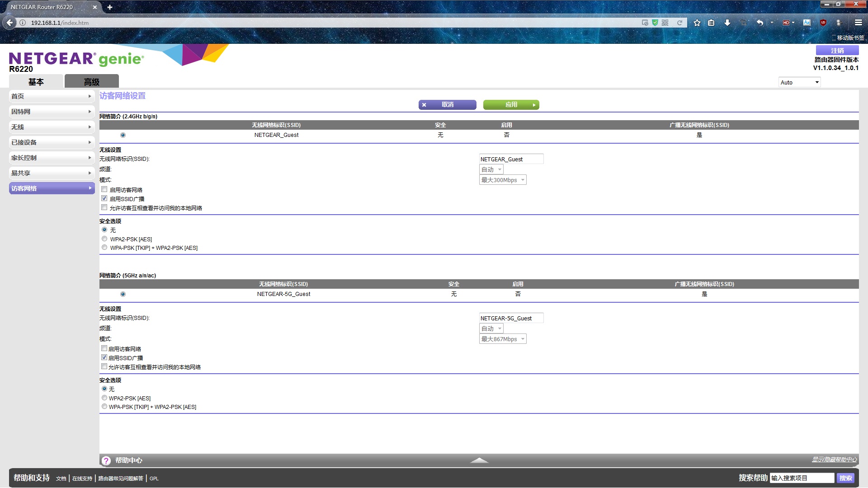Image resolution: width=868 pixels, height=488 pixels.
Task: Bookmark this page with the star icon
Action: (697, 23)
